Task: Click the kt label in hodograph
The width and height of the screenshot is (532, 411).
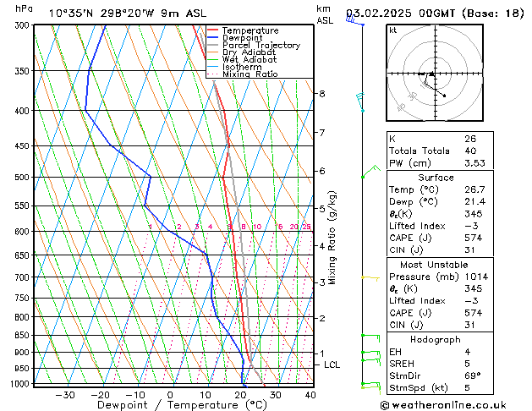Action: (393, 30)
